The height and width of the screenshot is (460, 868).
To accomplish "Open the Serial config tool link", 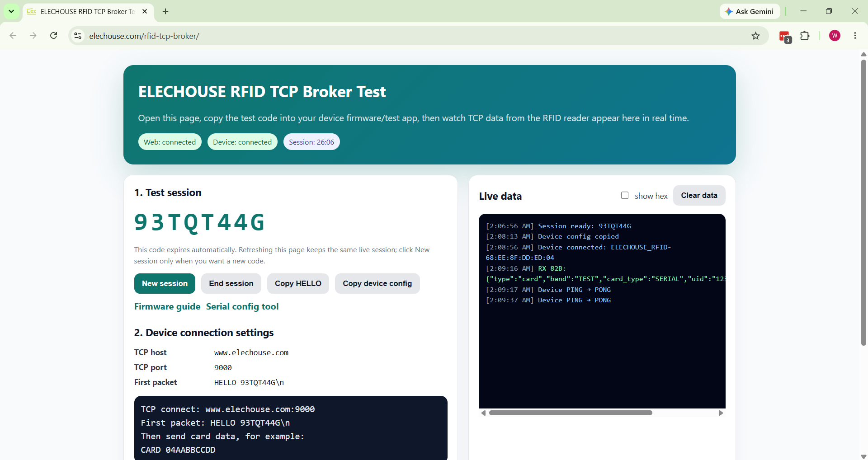I will pyautogui.click(x=242, y=306).
